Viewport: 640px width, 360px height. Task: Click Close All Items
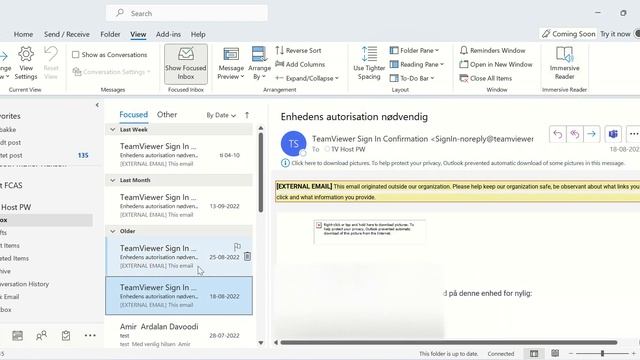tap(485, 78)
